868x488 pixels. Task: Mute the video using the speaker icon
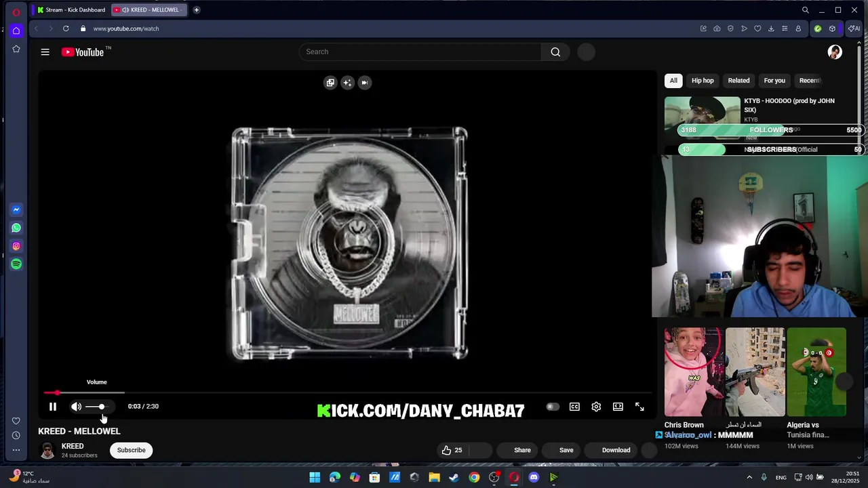(76, 407)
